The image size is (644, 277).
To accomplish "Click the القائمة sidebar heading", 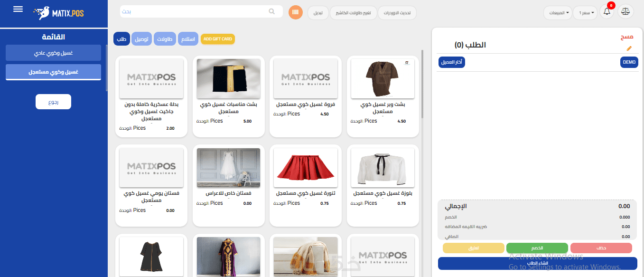I will pos(53,37).
